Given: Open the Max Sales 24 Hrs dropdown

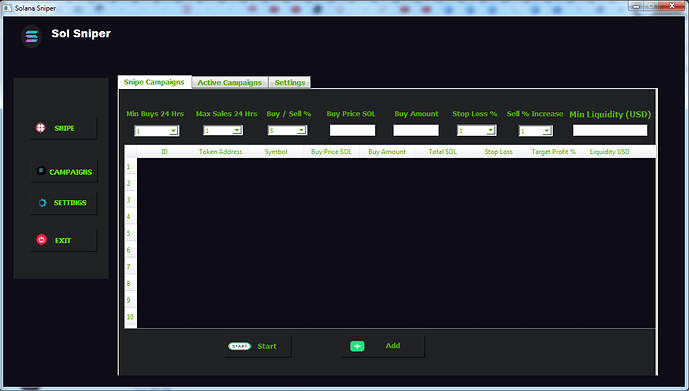Looking at the screenshot, I should point(237,130).
